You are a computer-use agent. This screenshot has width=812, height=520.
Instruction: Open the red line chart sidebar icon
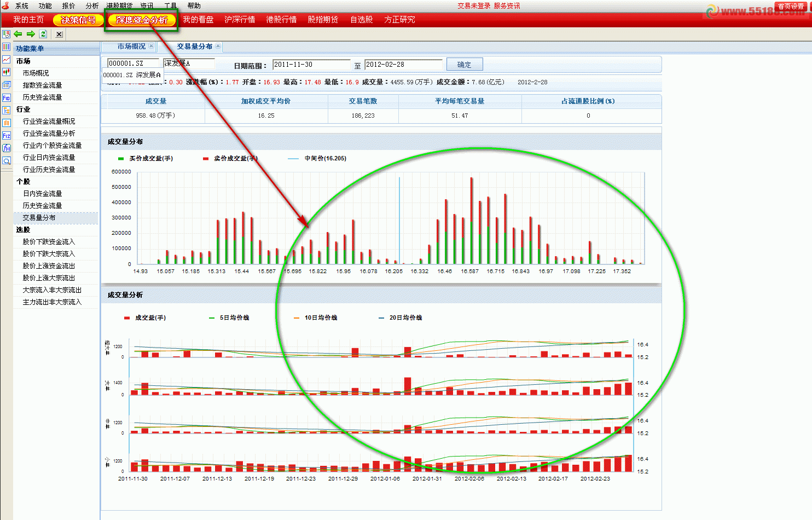(7, 59)
